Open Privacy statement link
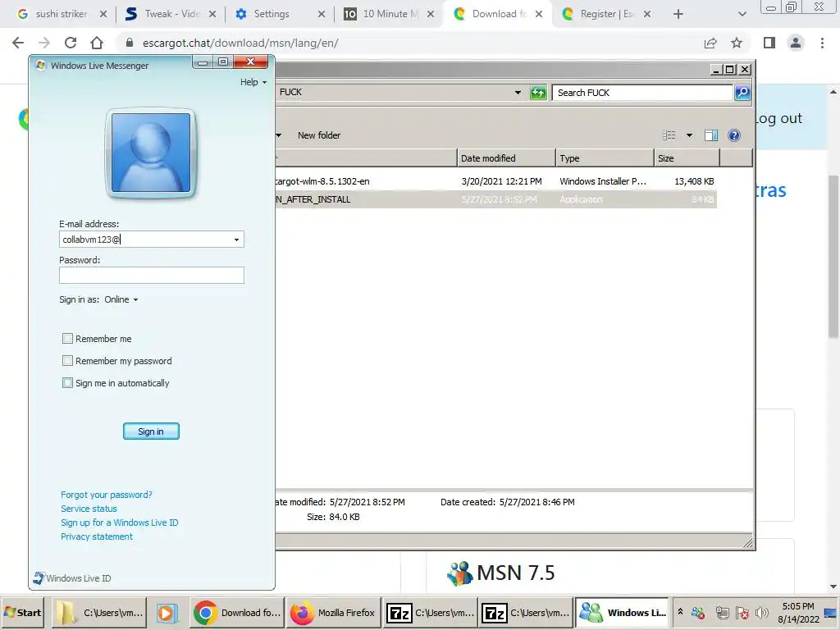Viewport: 840px width, 630px height. tap(97, 536)
